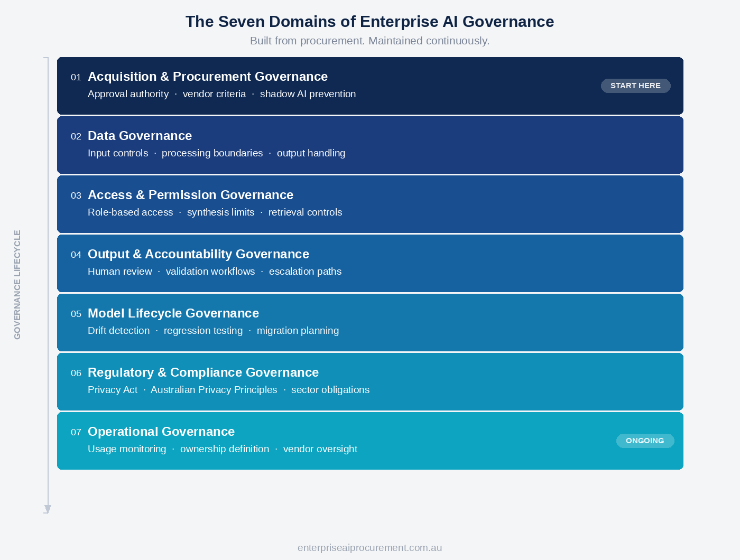Image resolution: width=740 pixels, height=560 pixels.
Task: Click the Seven Domains main title
Action: tap(369, 22)
